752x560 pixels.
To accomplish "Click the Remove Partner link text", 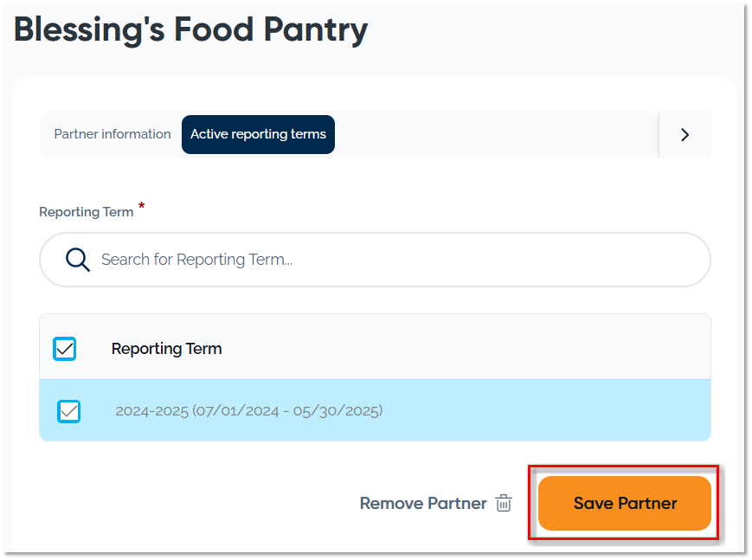I will tap(423, 504).
